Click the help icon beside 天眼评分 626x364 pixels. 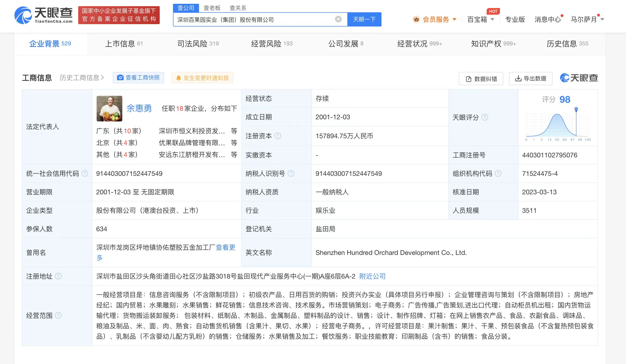pos(485,117)
